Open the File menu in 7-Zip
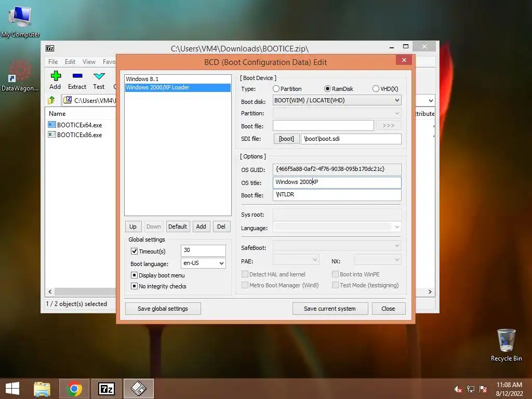The height and width of the screenshot is (399, 532). pos(53,62)
